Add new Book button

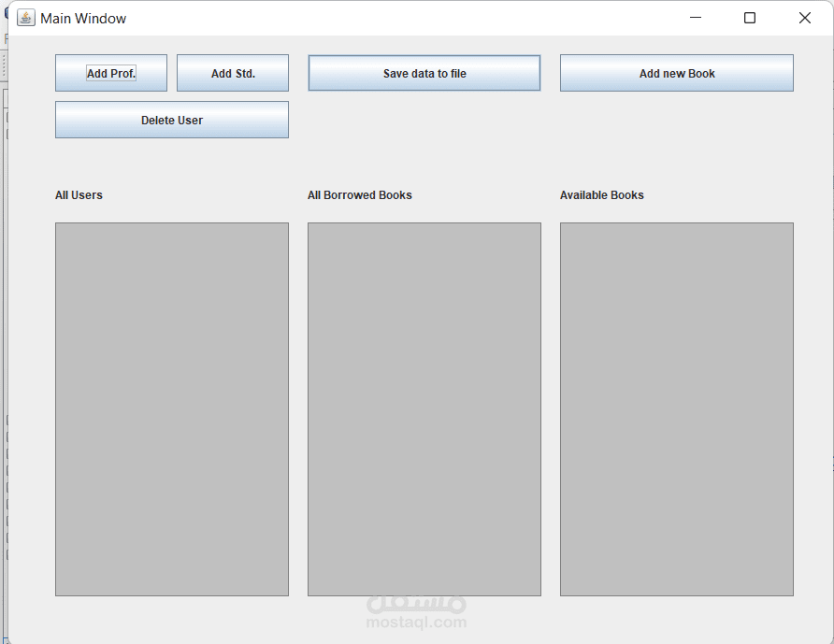[677, 73]
